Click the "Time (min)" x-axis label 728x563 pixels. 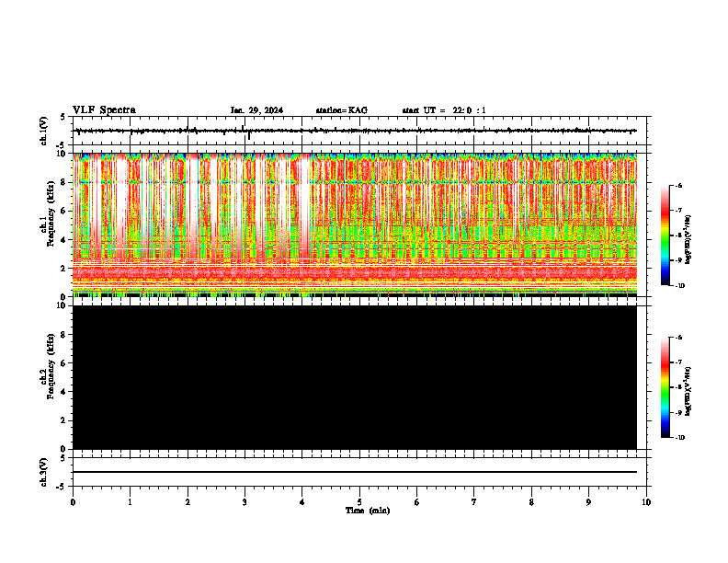[368, 511]
